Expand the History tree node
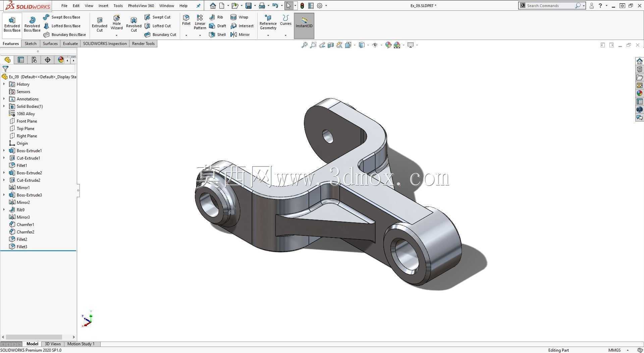The width and height of the screenshot is (644, 353). [4, 84]
